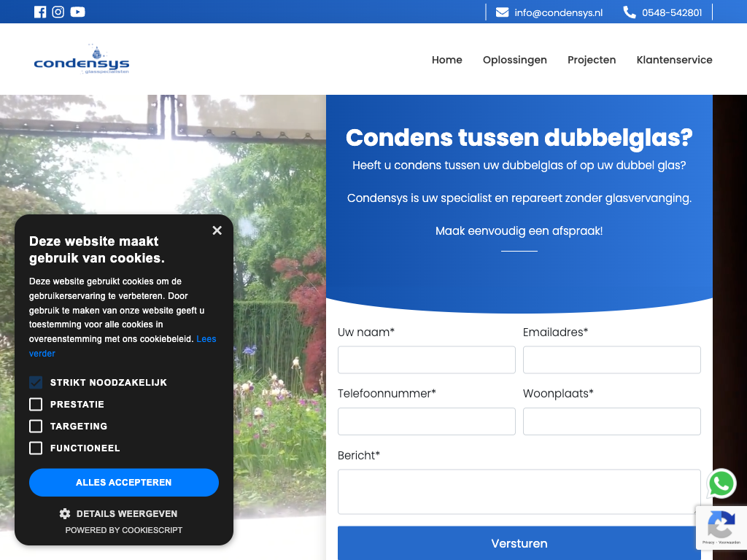Enable the Targeting cookies checkbox
747x560 pixels.
36,426
